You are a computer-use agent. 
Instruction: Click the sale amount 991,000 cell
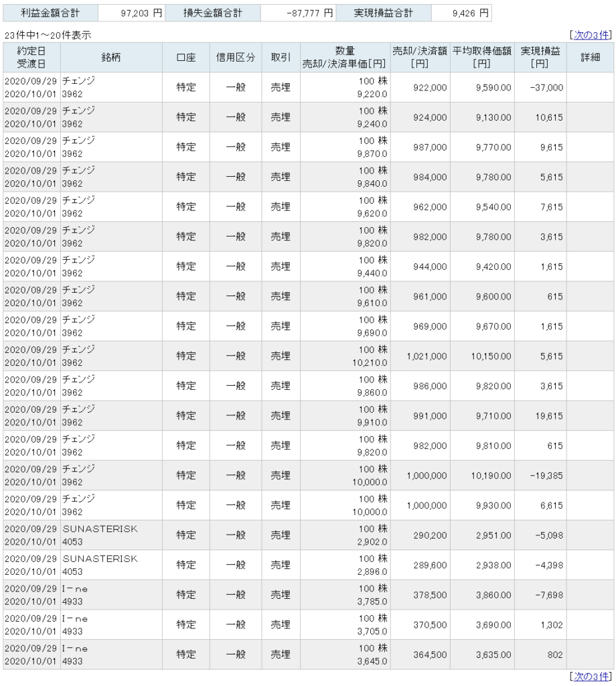(x=420, y=416)
